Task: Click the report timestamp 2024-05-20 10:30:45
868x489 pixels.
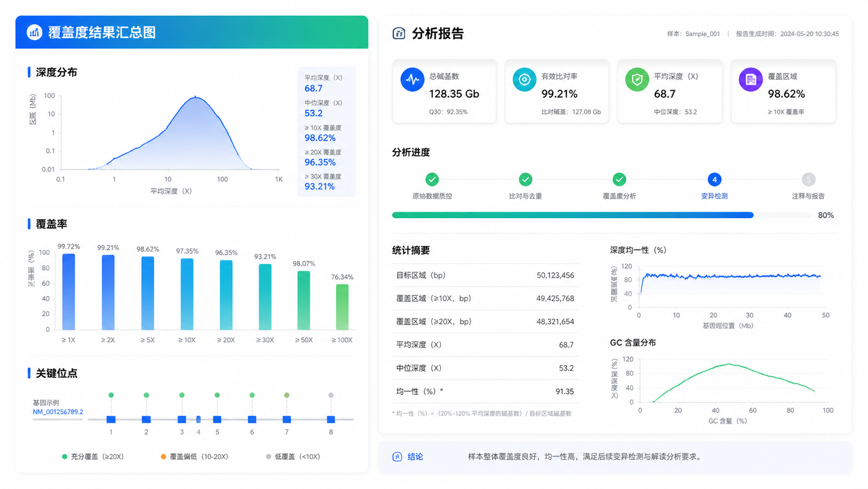Action: click(x=809, y=34)
